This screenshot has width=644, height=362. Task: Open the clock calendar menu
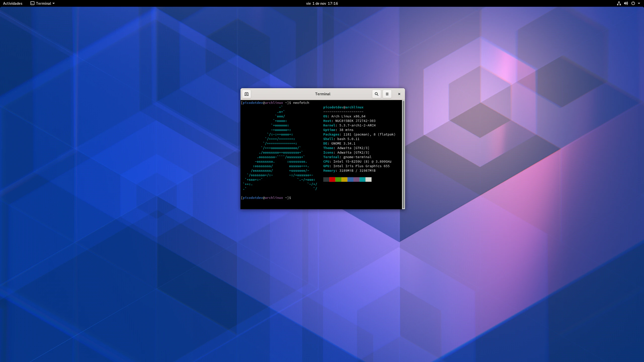(x=322, y=4)
